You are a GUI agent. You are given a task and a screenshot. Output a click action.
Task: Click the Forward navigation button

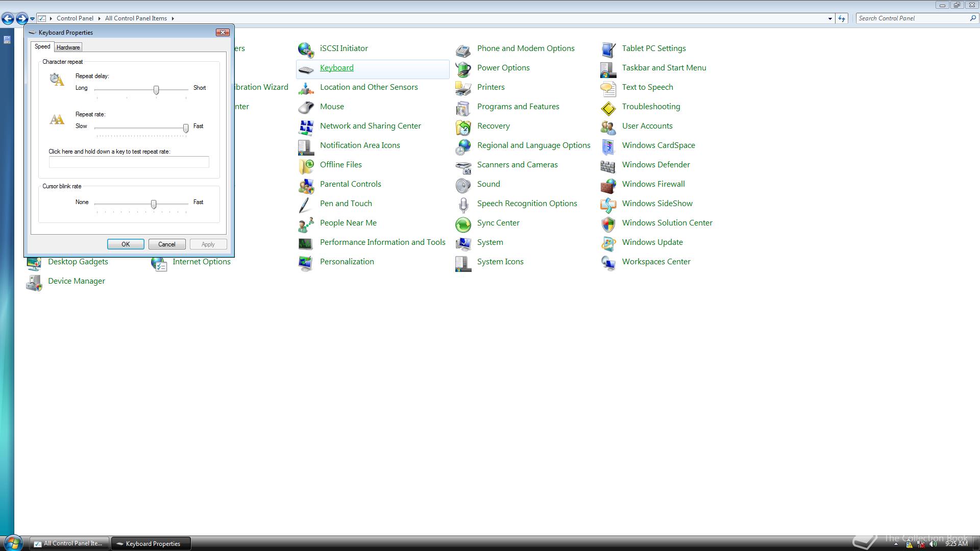[x=22, y=18]
